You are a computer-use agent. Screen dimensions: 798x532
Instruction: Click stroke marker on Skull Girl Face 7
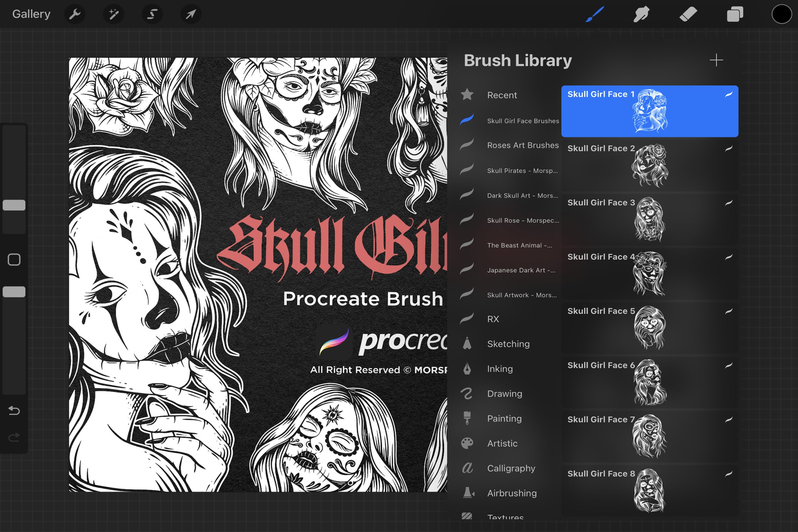click(x=728, y=420)
